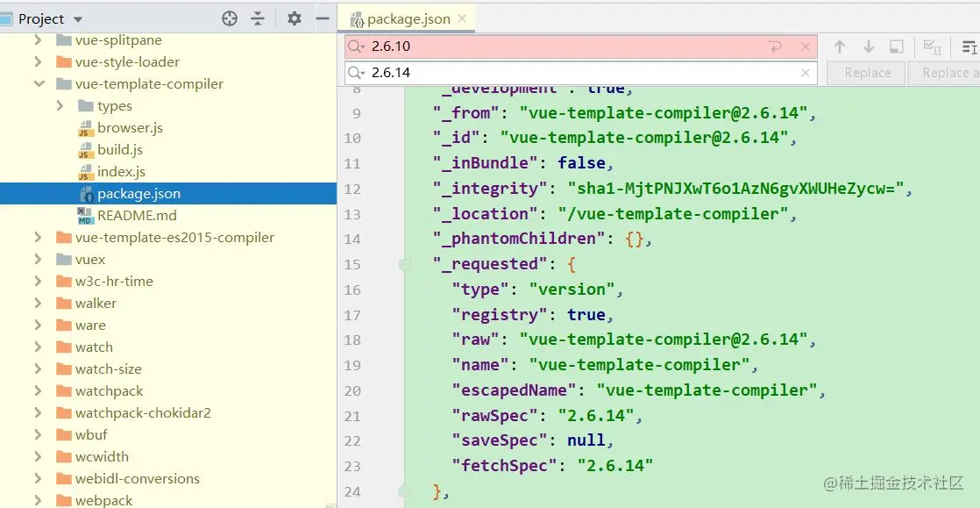
Task: Focus the replace field containing 2.6.14
Action: tap(581, 73)
